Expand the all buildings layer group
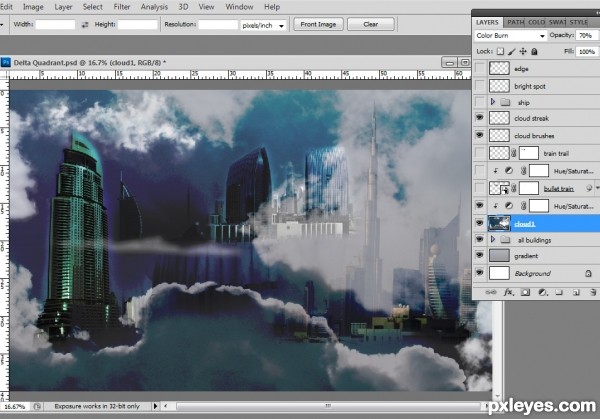600x419 pixels. point(493,240)
